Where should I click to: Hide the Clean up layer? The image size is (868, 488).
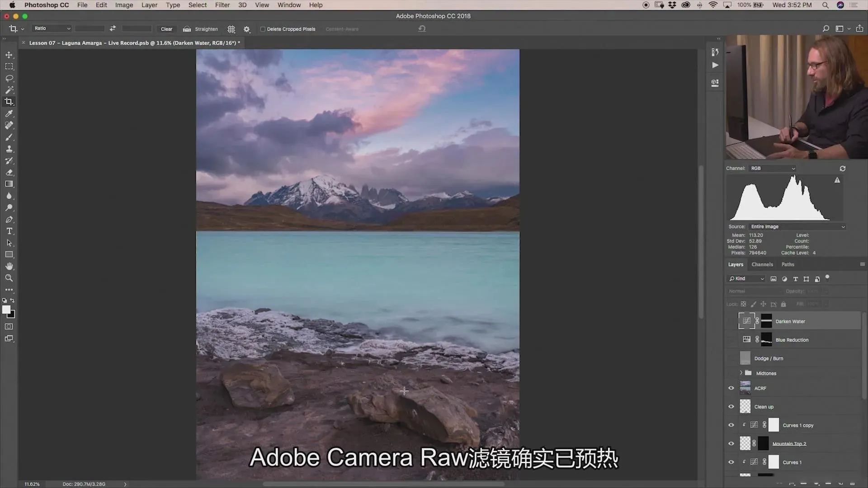point(731,407)
